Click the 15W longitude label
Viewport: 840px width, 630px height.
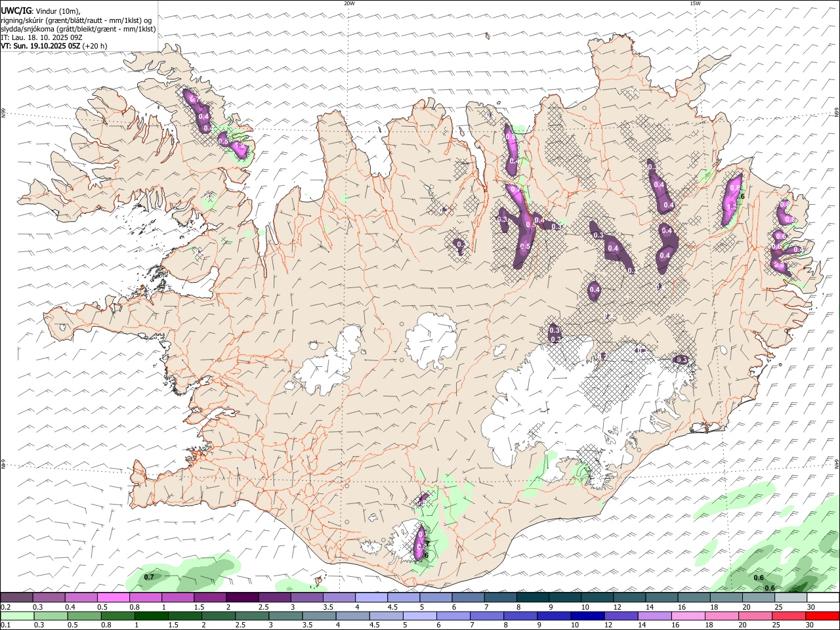click(x=695, y=3)
